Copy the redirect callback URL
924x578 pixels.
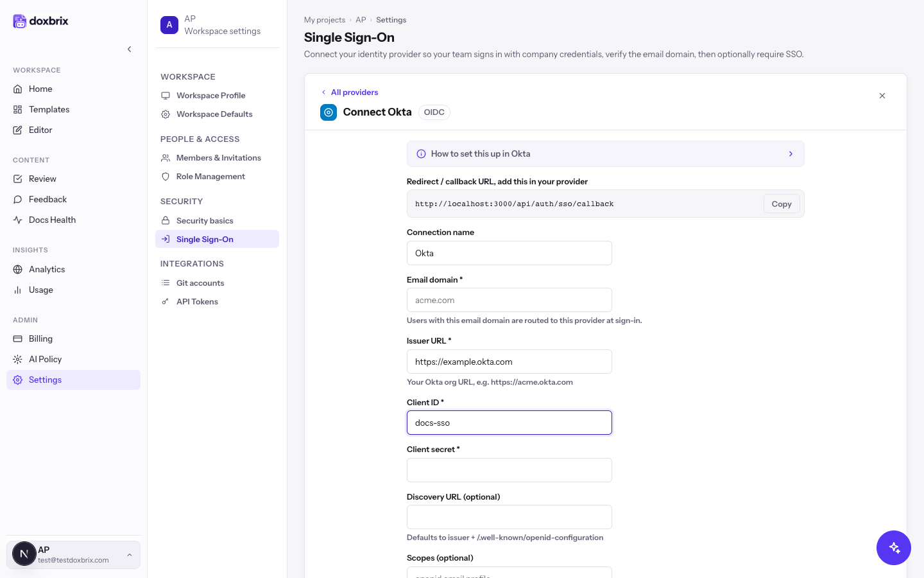click(782, 204)
